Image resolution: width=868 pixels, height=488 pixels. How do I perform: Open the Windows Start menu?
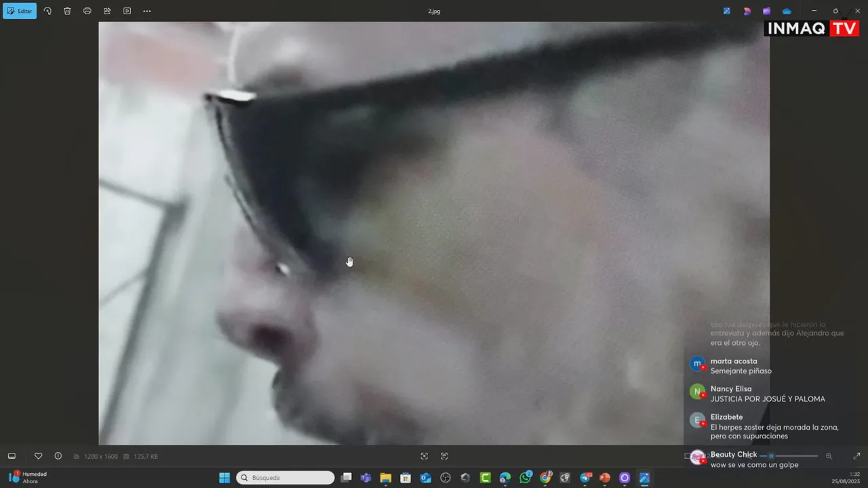click(x=224, y=478)
